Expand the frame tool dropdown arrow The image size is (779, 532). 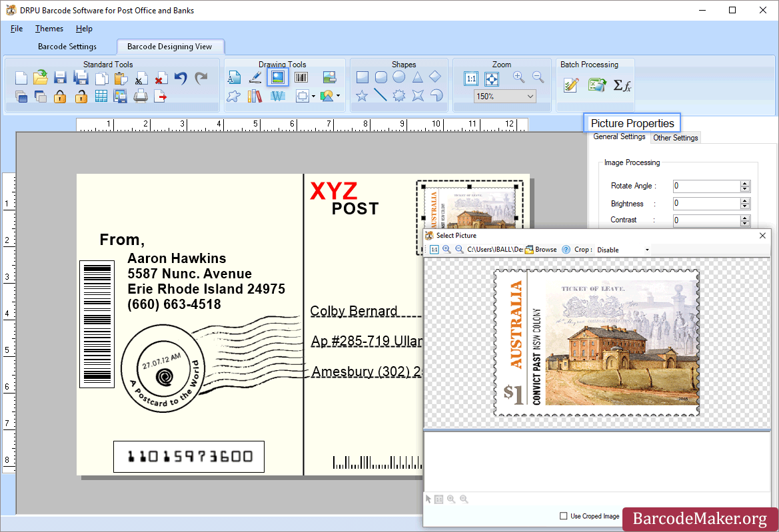pyautogui.click(x=313, y=97)
